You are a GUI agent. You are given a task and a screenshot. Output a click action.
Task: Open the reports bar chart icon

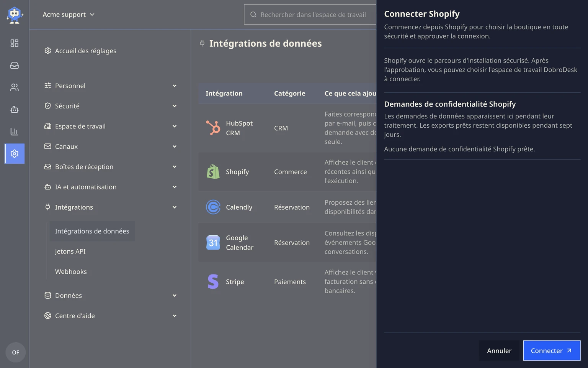coord(15,131)
